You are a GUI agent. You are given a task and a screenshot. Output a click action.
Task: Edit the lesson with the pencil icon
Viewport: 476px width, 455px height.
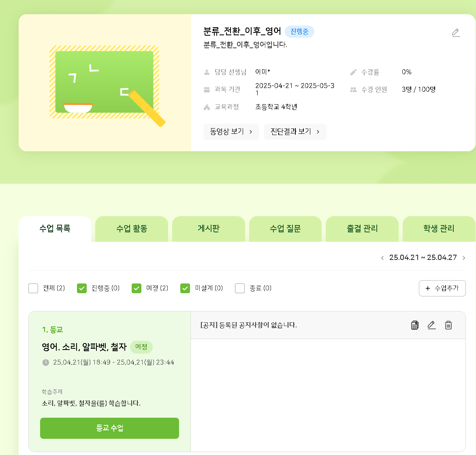pos(431,325)
